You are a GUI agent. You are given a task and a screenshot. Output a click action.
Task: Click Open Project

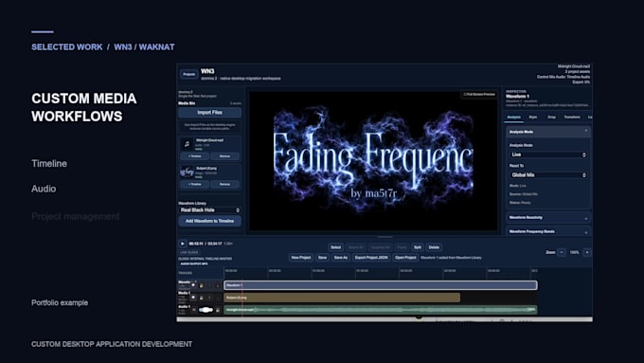point(405,258)
